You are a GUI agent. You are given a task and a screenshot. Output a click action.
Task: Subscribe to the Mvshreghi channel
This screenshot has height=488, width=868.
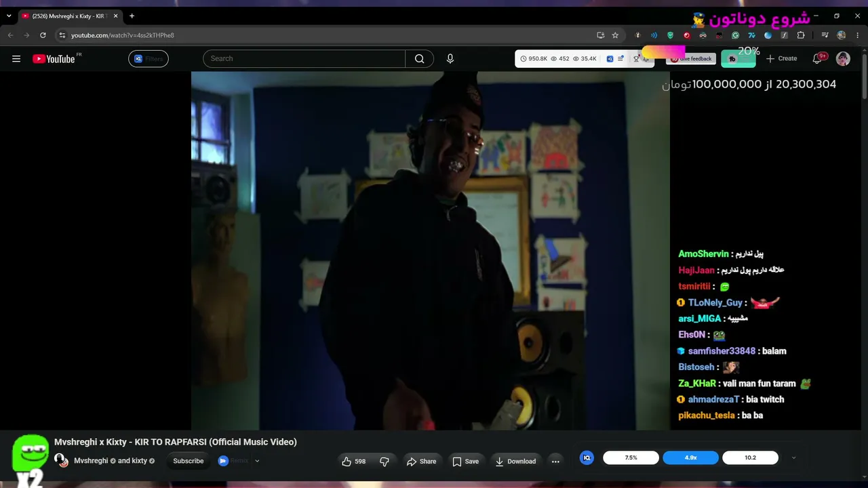click(189, 461)
